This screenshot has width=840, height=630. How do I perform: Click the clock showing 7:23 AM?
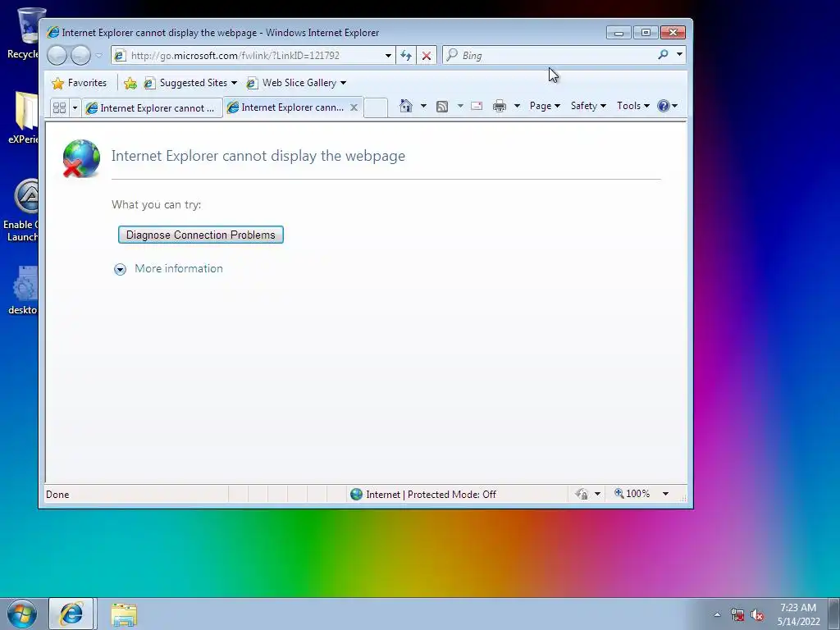tap(798, 614)
